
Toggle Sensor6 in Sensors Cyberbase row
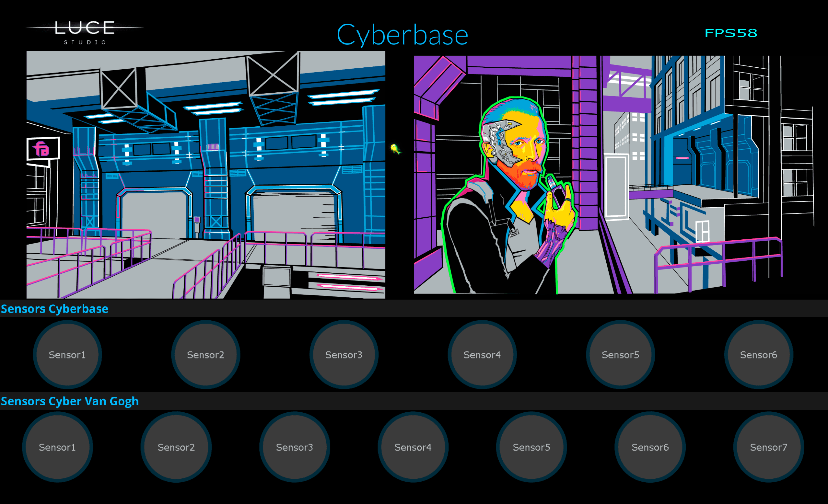759,355
